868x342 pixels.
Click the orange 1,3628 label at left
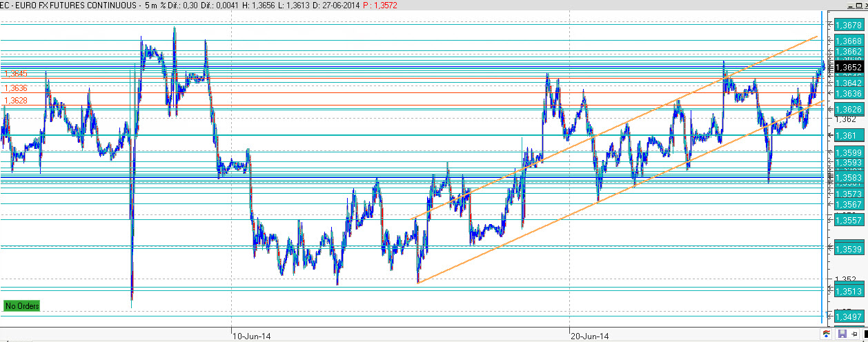point(16,101)
